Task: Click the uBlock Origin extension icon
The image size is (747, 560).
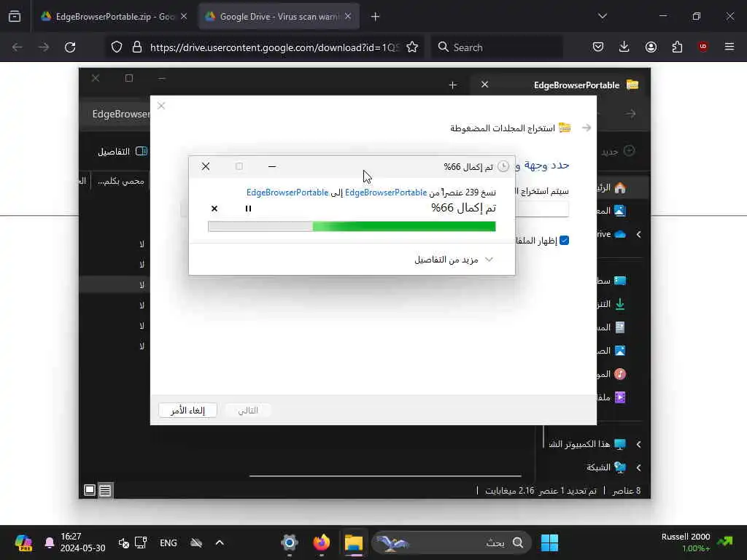Action: pyautogui.click(x=703, y=47)
